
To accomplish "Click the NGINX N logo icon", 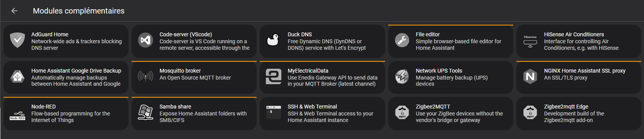I will 530,76.
